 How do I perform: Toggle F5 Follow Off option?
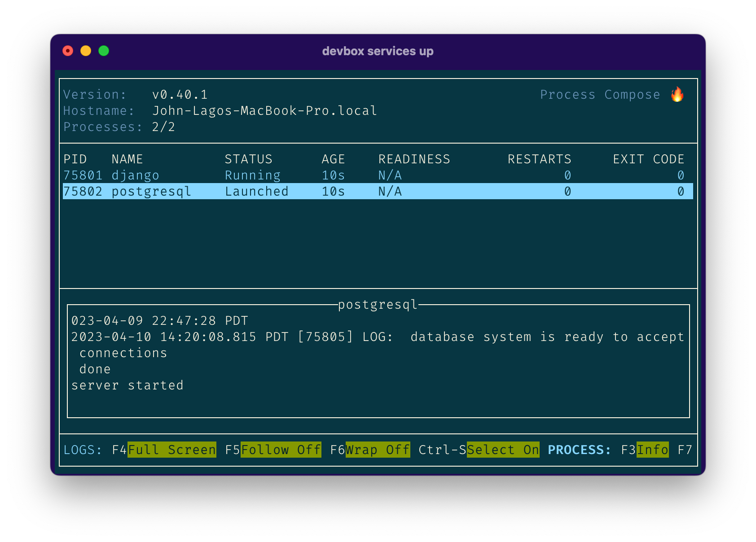click(x=281, y=450)
